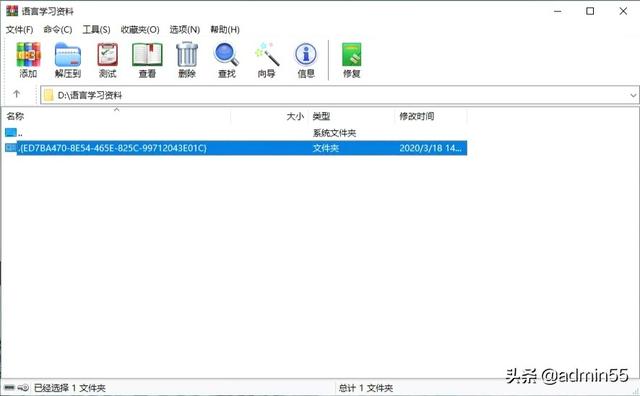Close the 语言学习资料 window
Viewport: 640px width, 396px height.
623,11
